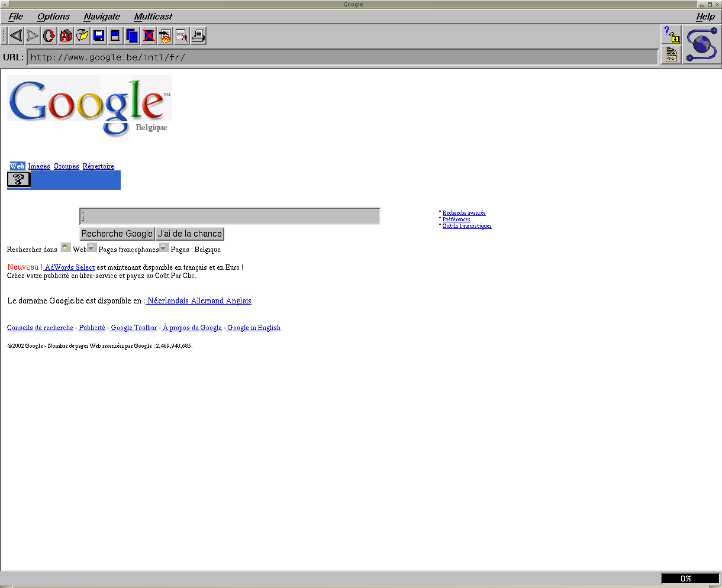
Task: Click into the Google search text field
Action: (x=230, y=217)
